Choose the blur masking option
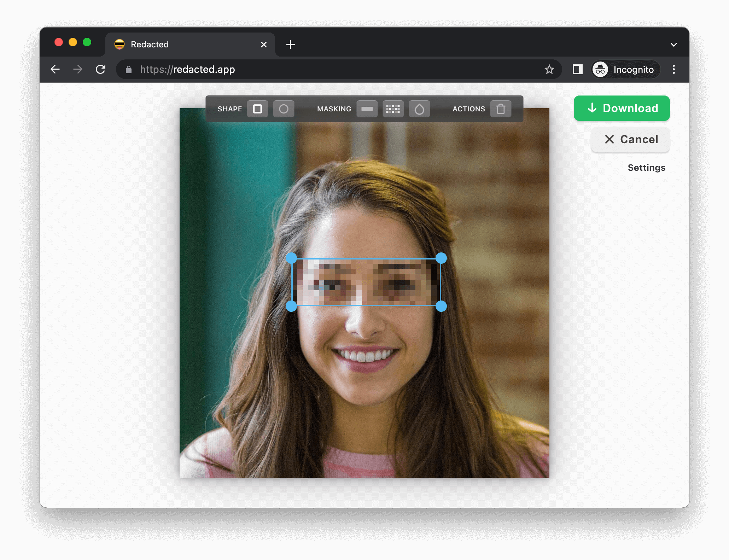 [x=419, y=109]
